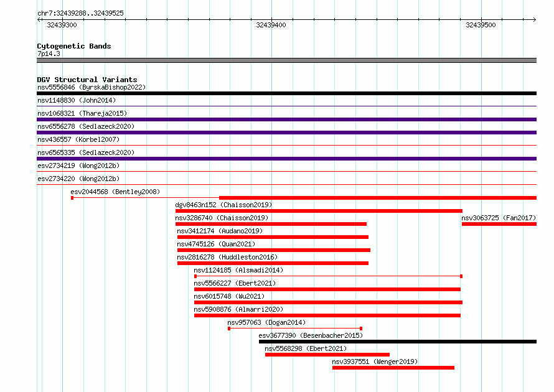Select the nsv5908876 (Almarri2020) label
Screen dimensions: 554x392
238,309
